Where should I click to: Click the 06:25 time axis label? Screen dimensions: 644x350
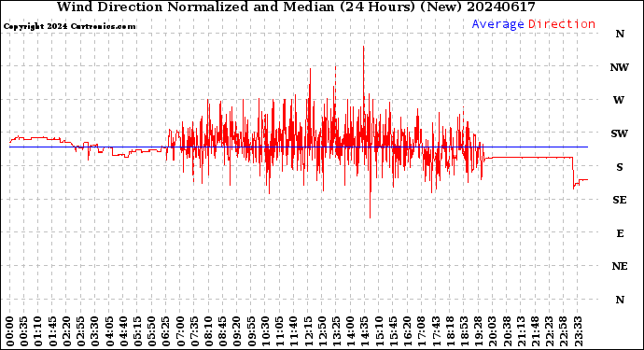[166, 331]
